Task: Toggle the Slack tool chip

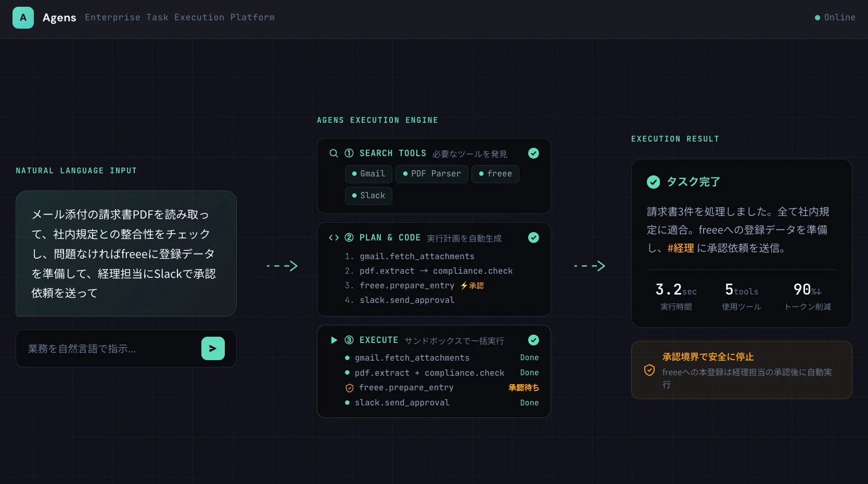Action: [x=368, y=196]
